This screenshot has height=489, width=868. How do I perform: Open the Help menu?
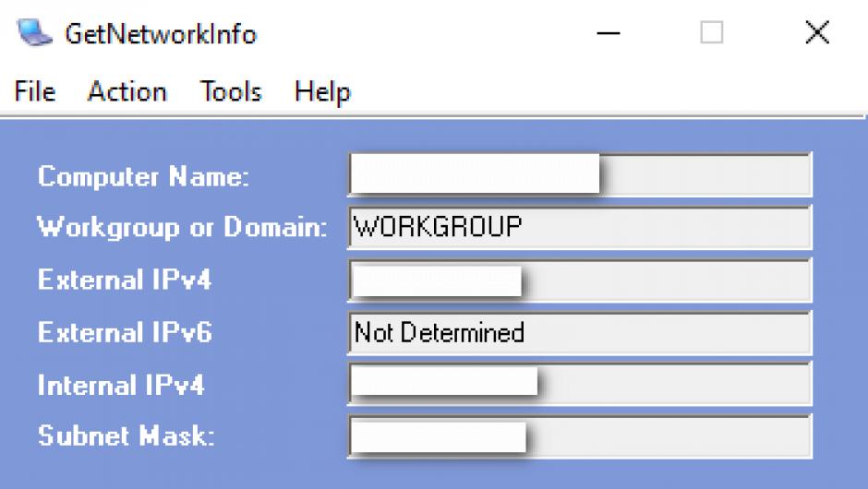[322, 92]
